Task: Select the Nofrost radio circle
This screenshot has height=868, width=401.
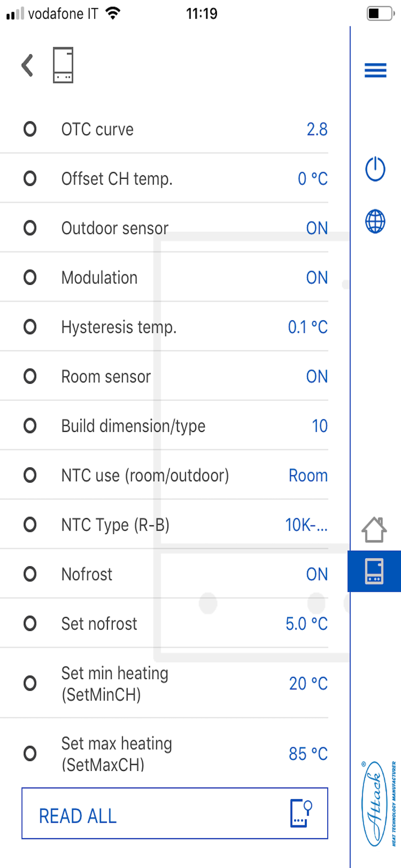Action: [x=30, y=574]
